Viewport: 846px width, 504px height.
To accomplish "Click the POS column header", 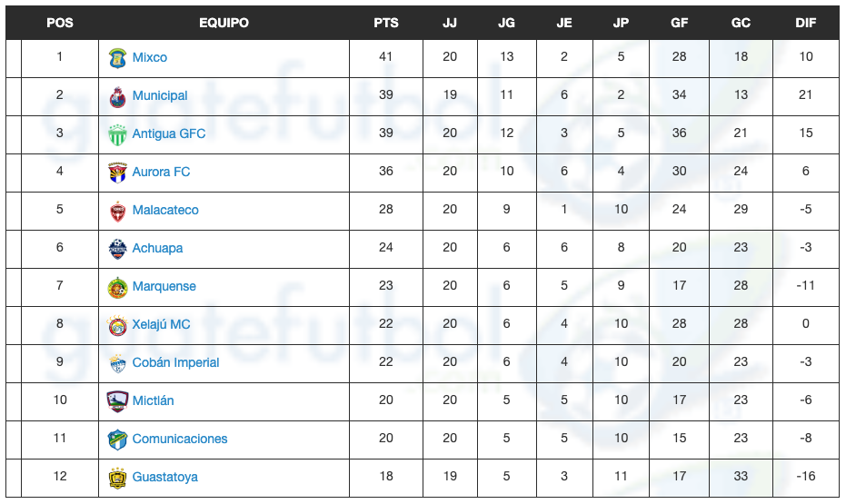I will click(60, 23).
